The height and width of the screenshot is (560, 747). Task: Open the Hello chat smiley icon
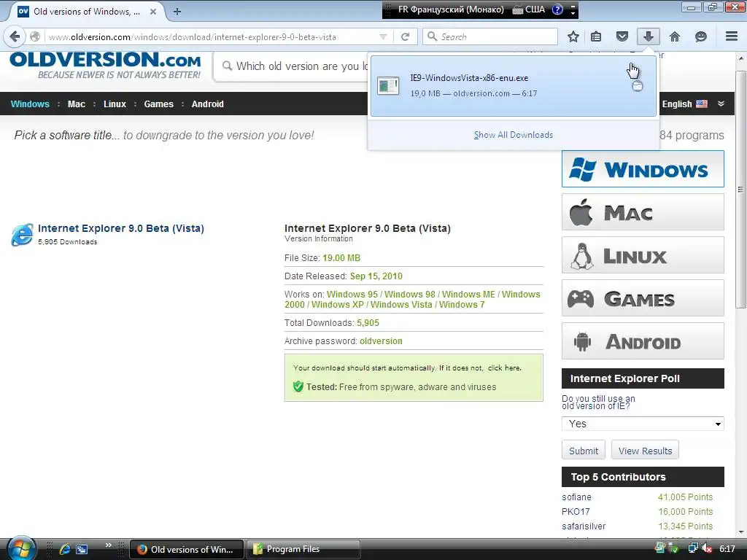[x=701, y=36]
